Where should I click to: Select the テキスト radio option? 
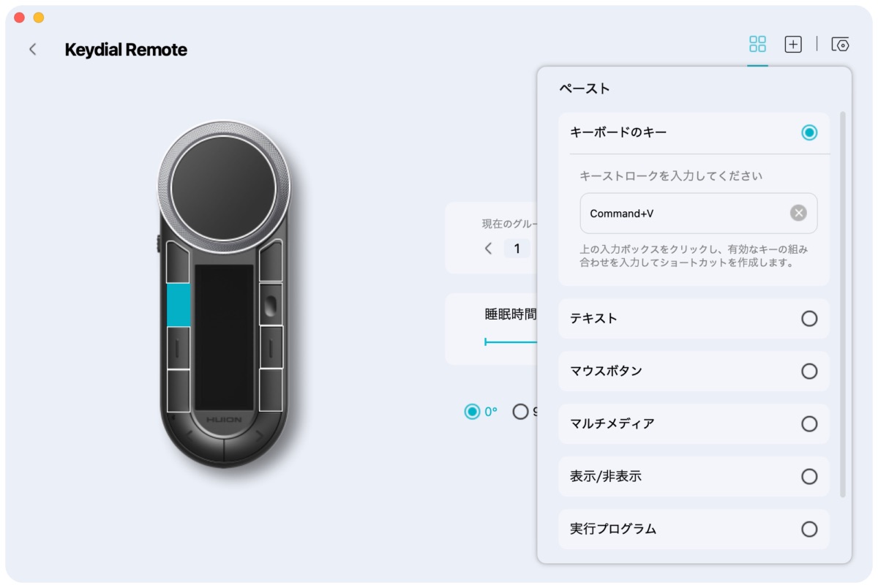[808, 318]
